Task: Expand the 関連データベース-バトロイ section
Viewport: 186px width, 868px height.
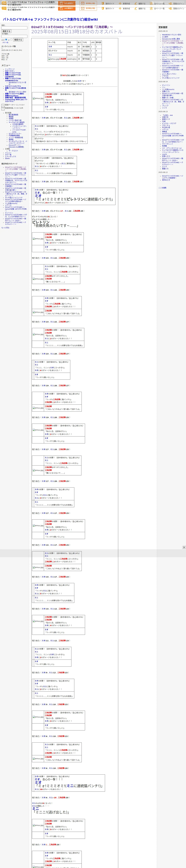Action: (x=3, y=105)
